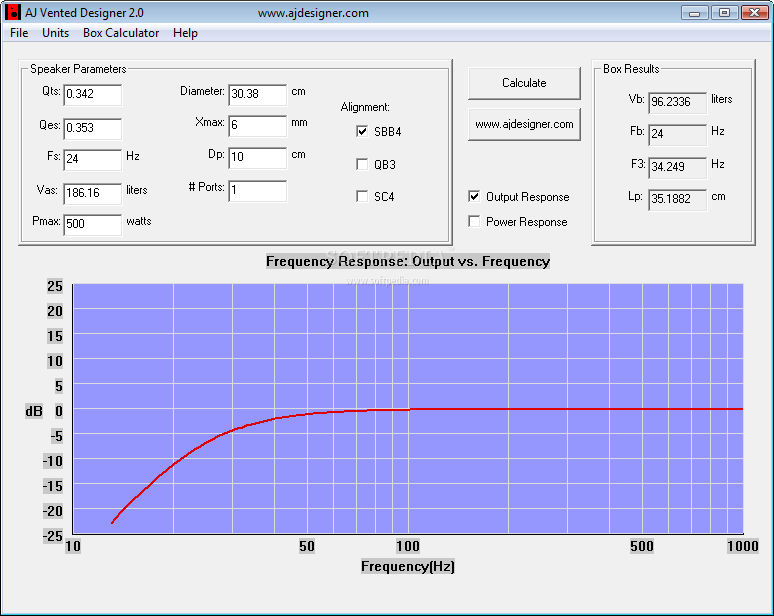Minimize the AJ Vented Designer window
This screenshot has height=616, width=774.
tap(695, 12)
